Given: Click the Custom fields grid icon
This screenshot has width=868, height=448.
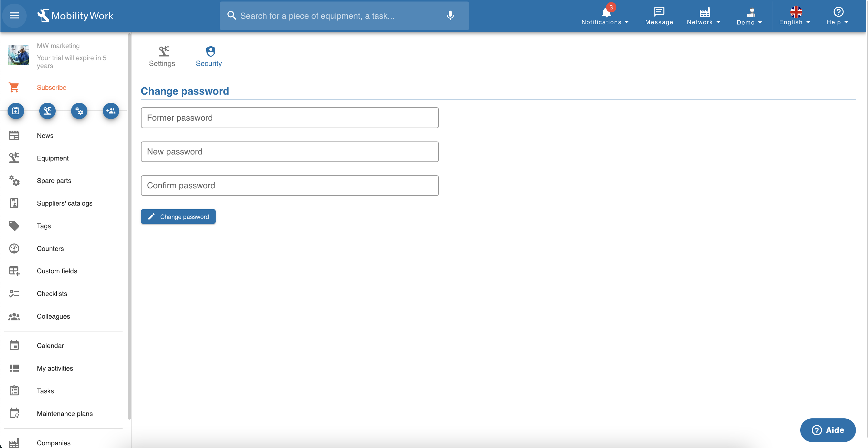Looking at the screenshot, I should click(14, 271).
